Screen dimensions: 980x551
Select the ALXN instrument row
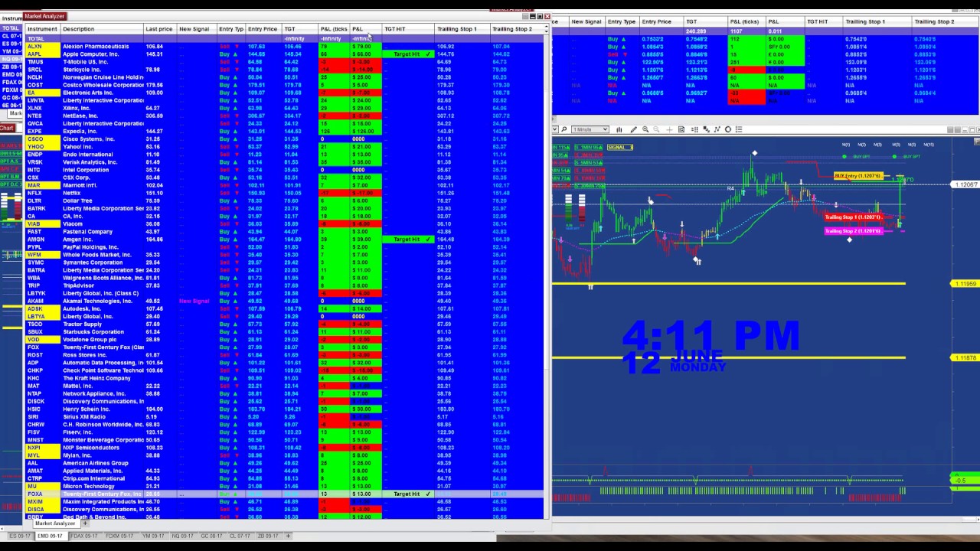[x=284, y=47]
